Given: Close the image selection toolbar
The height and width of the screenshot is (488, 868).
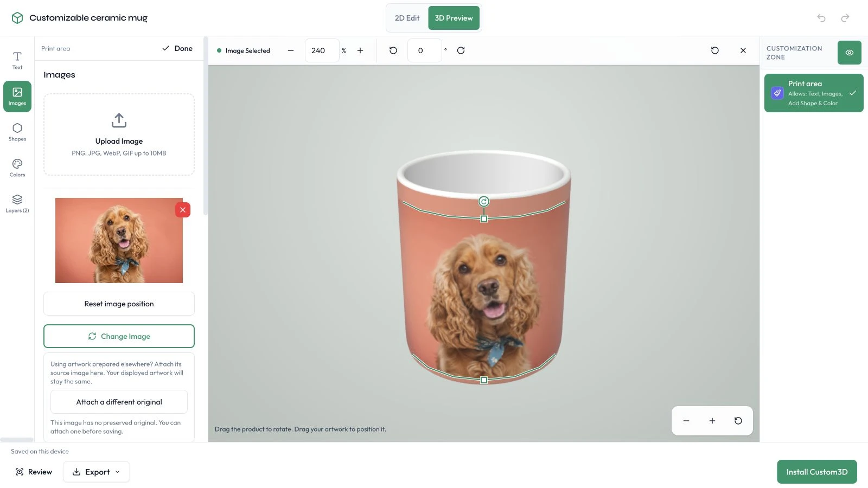Looking at the screenshot, I should pos(743,50).
